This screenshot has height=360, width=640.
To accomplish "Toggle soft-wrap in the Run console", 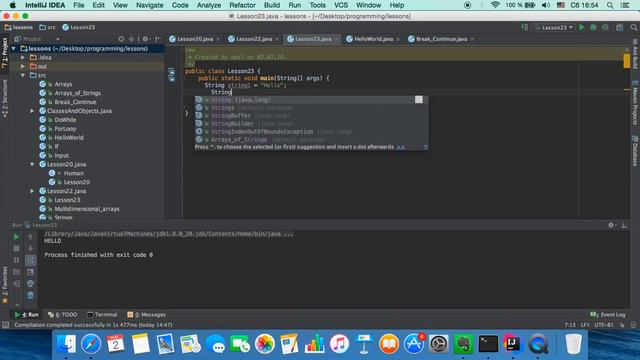I will click(x=30, y=260).
